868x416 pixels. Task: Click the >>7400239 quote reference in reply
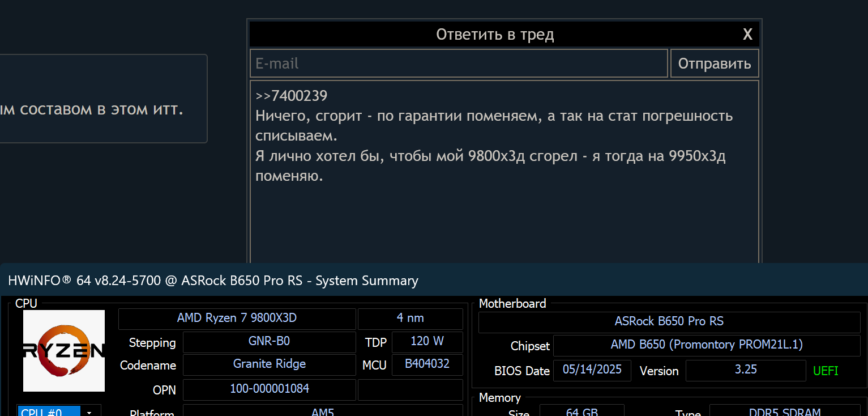[292, 96]
